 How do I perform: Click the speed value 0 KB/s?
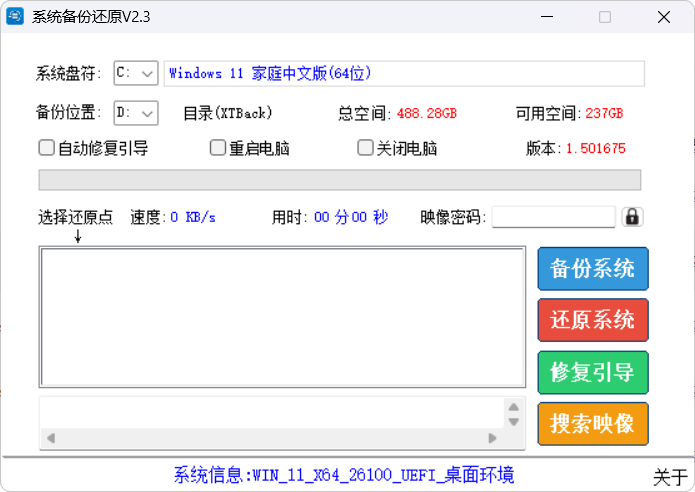point(193,217)
